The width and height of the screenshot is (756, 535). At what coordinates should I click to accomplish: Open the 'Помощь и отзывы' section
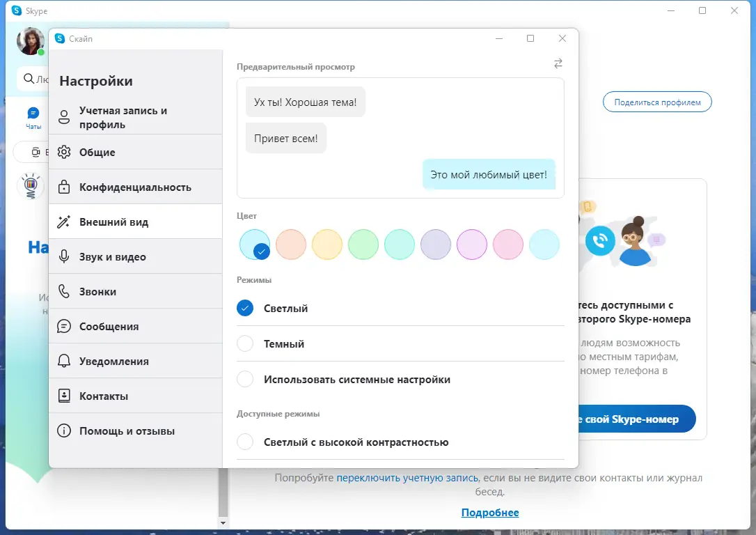coord(136,431)
